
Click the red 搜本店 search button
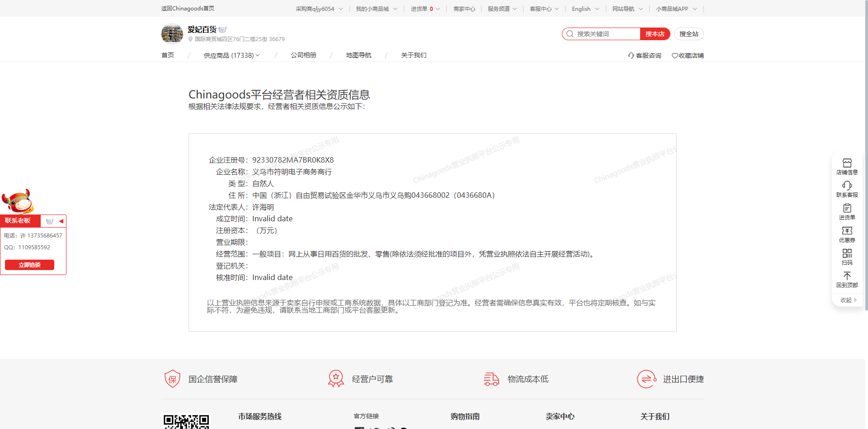click(x=655, y=34)
